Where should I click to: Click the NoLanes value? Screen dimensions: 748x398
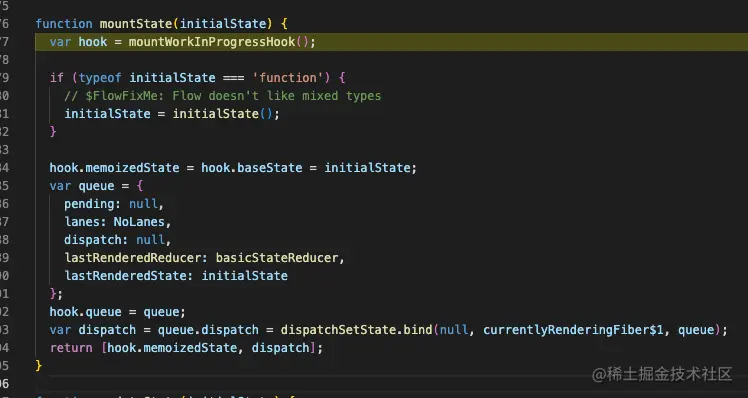point(139,222)
